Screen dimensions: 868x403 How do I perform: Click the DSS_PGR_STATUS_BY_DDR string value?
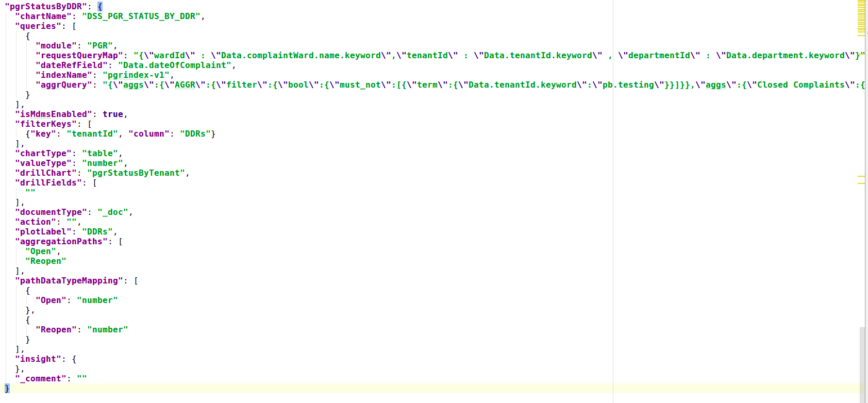click(x=141, y=16)
